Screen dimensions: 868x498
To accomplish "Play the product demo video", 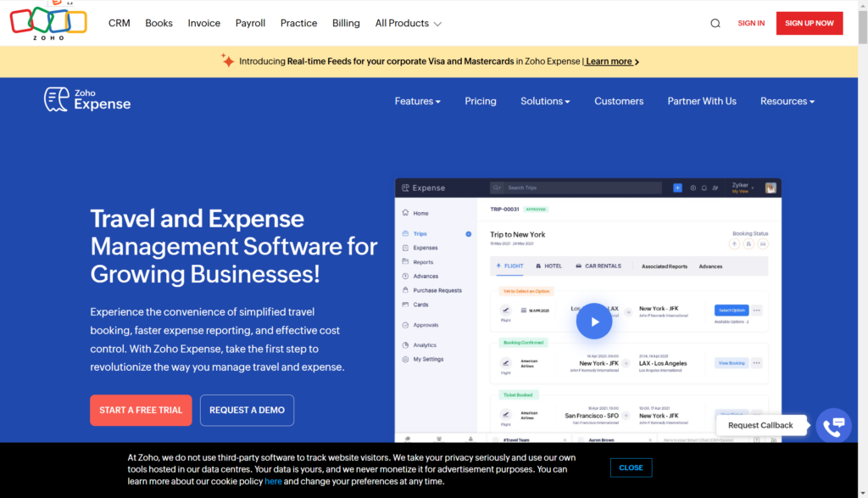I will (593, 322).
